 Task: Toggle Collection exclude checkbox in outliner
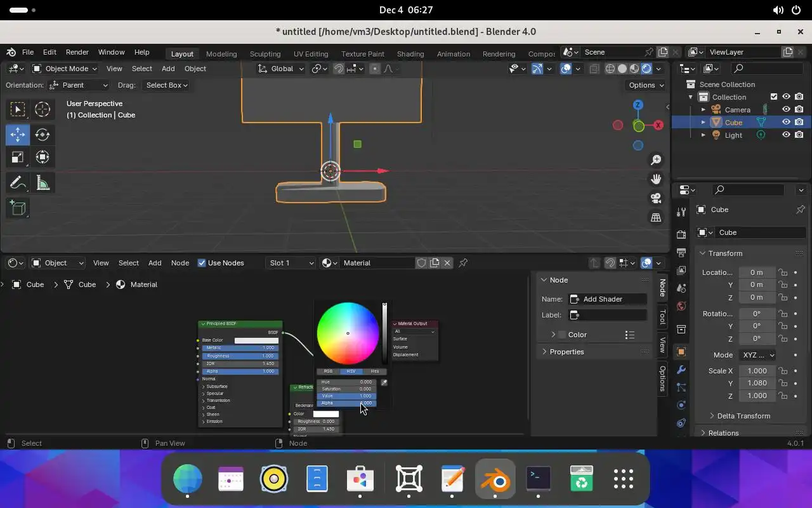click(773, 97)
